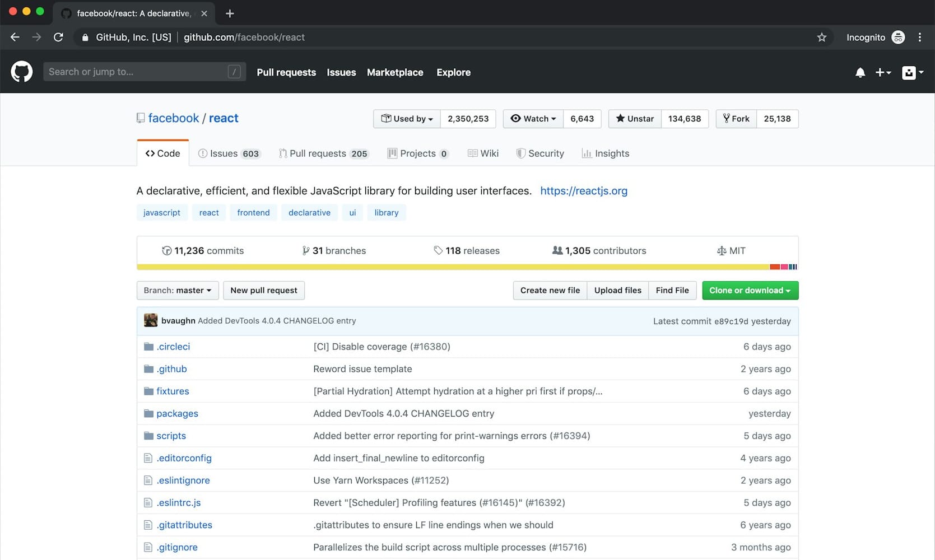Focus the Search or jump to field

(x=145, y=72)
